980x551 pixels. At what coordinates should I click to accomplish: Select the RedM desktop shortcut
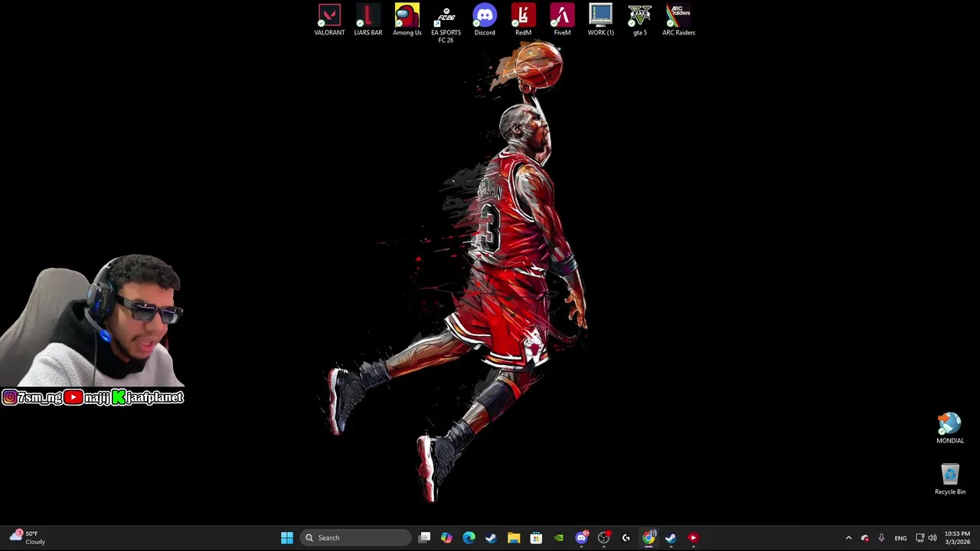tap(524, 21)
